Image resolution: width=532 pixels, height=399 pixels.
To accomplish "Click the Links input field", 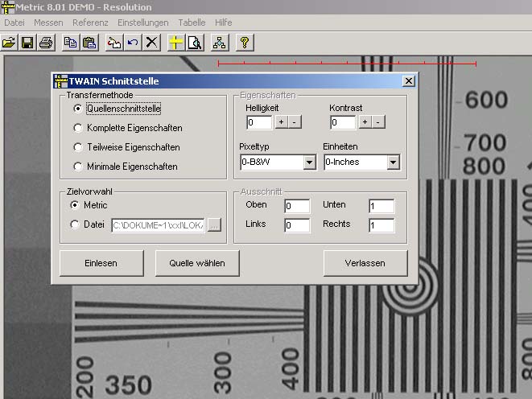I will pyautogui.click(x=297, y=225).
